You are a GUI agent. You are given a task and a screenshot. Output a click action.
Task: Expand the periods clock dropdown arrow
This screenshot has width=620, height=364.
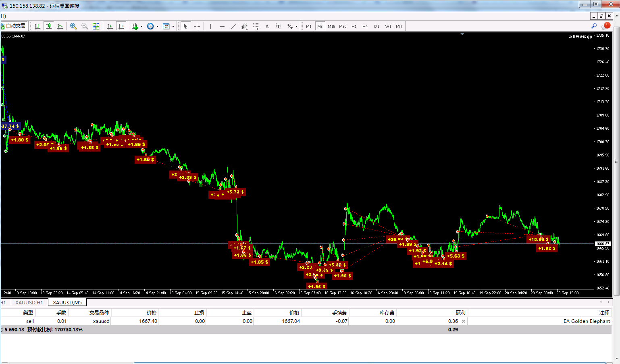157,26
